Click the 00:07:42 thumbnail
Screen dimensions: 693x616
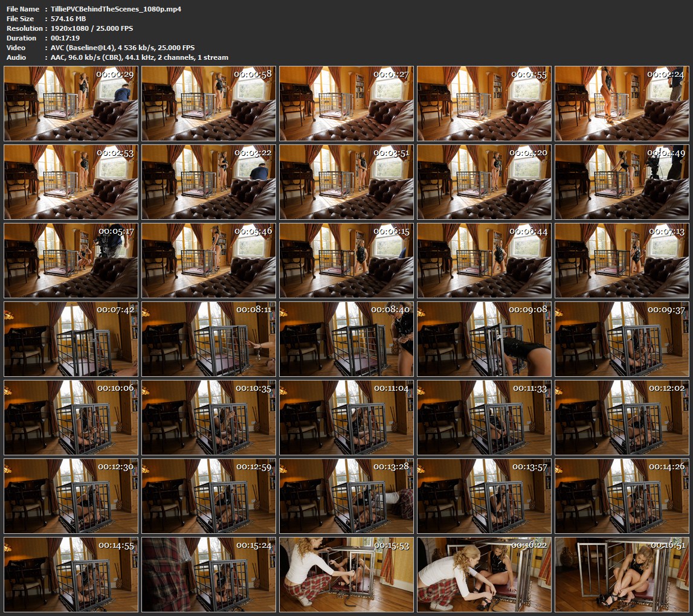[71, 339]
